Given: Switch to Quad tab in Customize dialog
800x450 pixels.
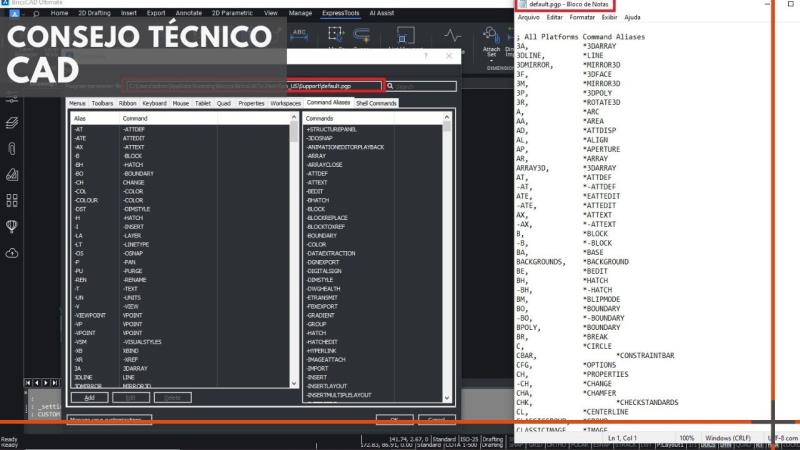Looking at the screenshot, I should click(224, 104).
